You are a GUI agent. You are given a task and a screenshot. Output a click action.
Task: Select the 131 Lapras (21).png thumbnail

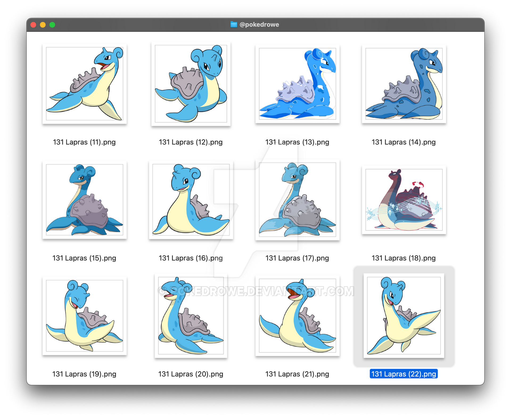click(x=297, y=316)
